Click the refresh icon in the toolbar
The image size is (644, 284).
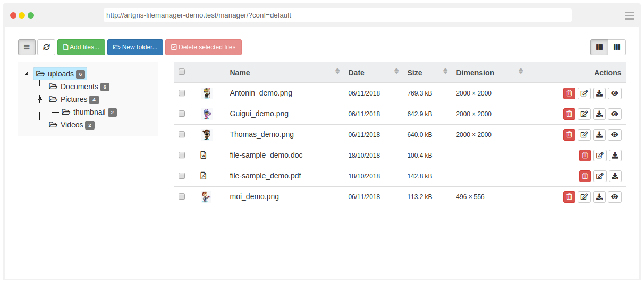[x=46, y=47]
